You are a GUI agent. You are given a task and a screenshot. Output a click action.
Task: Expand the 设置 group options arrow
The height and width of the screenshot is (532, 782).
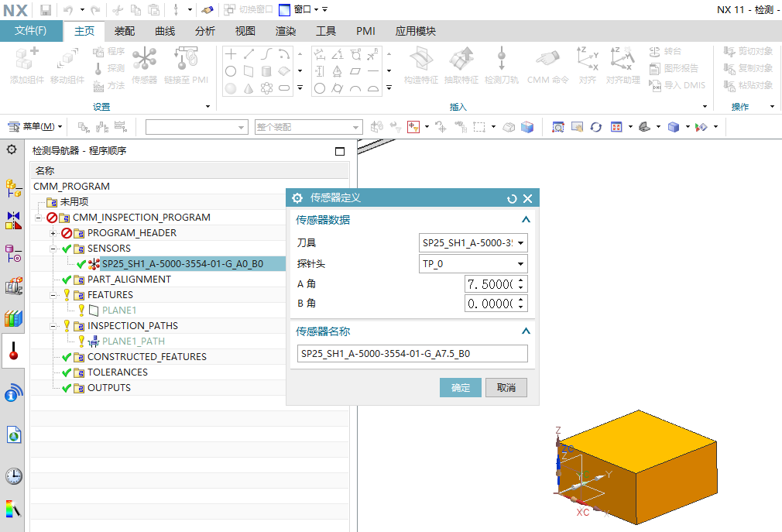click(x=208, y=107)
